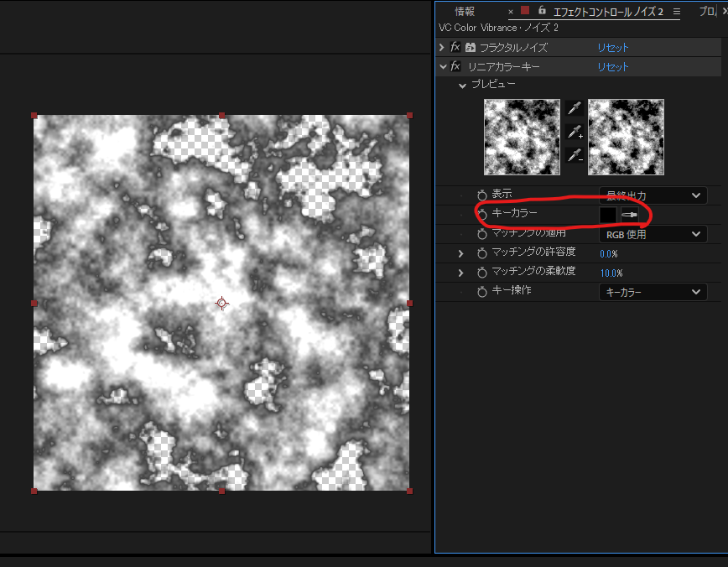Select the key color eyedropper in preview
The width and height of the screenshot is (728, 567).
tap(574, 107)
